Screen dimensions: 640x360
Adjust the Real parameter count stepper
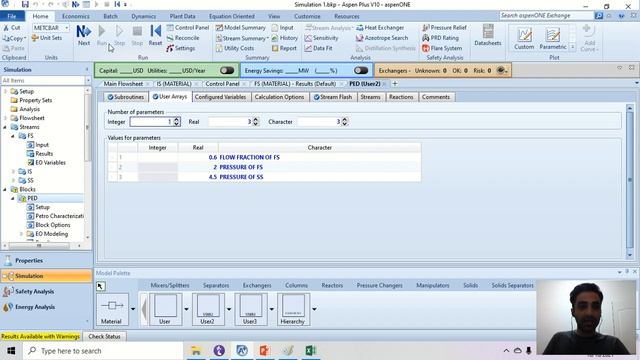coord(256,122)
